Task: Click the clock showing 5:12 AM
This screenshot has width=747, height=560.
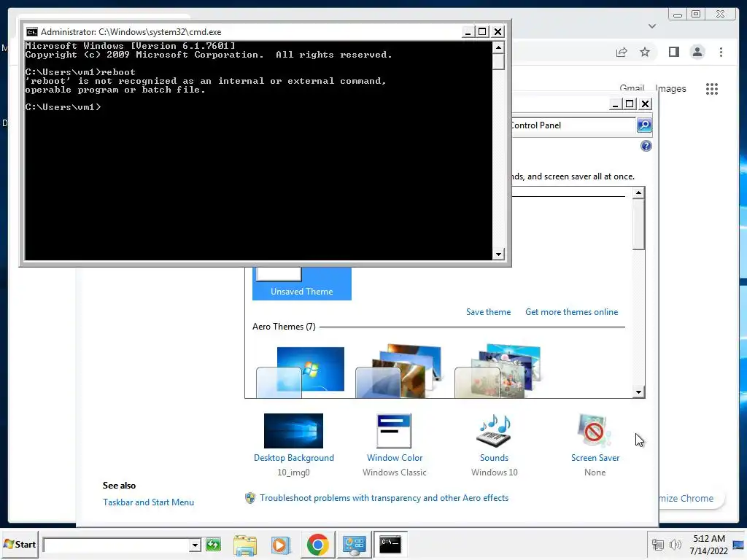Action: tap(709, 539)
